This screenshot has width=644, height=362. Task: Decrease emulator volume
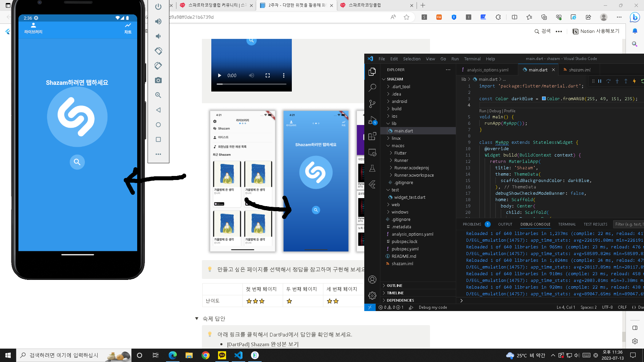(158, 36)
